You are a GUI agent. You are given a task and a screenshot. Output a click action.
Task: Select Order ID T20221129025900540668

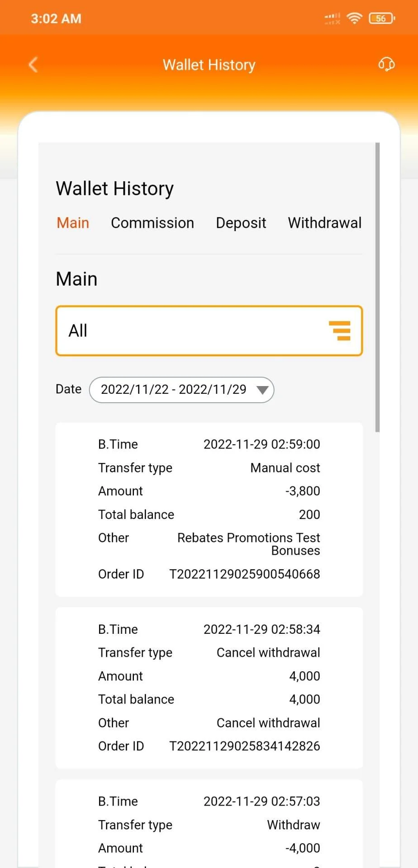[x=245, y=574]
